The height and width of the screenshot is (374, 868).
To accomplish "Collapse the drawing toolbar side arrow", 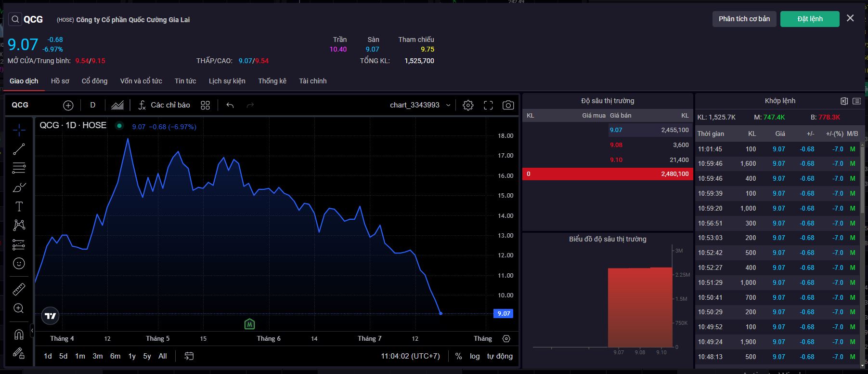I will pos(32,331).
